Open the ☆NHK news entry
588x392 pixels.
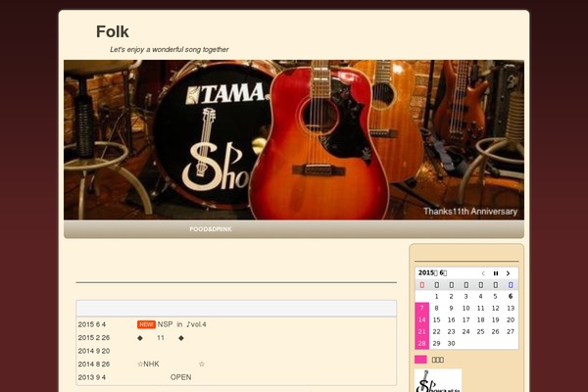[171, 365]
